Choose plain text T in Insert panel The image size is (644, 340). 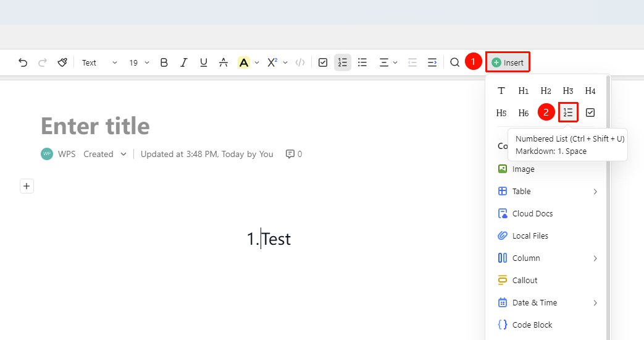(x=501, y=90)
